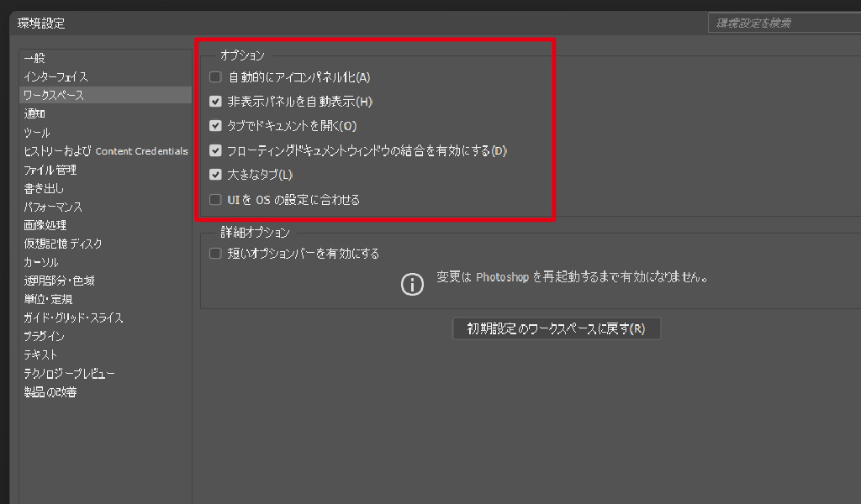Viewport: 861px width, 504px height.
Task: Open カーソル preferences section
Action: click(41, 262)
